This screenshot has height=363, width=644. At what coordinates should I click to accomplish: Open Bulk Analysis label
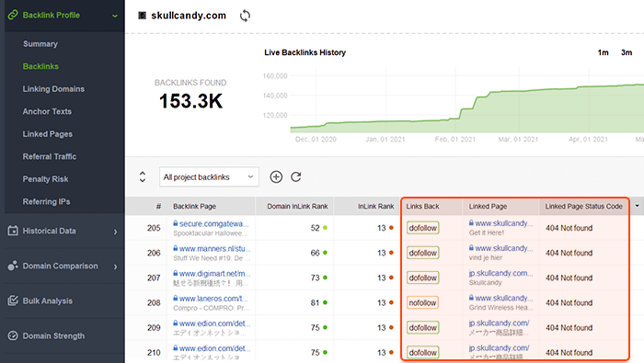(x=48, y=301)
